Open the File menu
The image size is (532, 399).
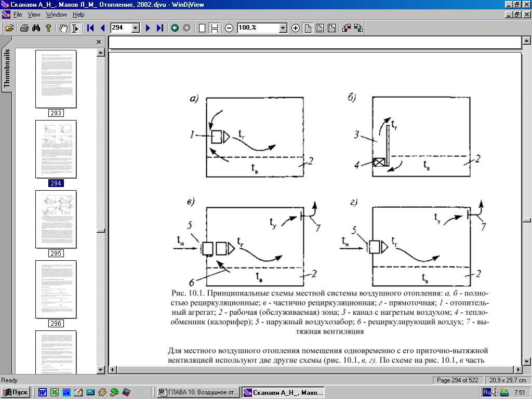[x=18, y=15]
